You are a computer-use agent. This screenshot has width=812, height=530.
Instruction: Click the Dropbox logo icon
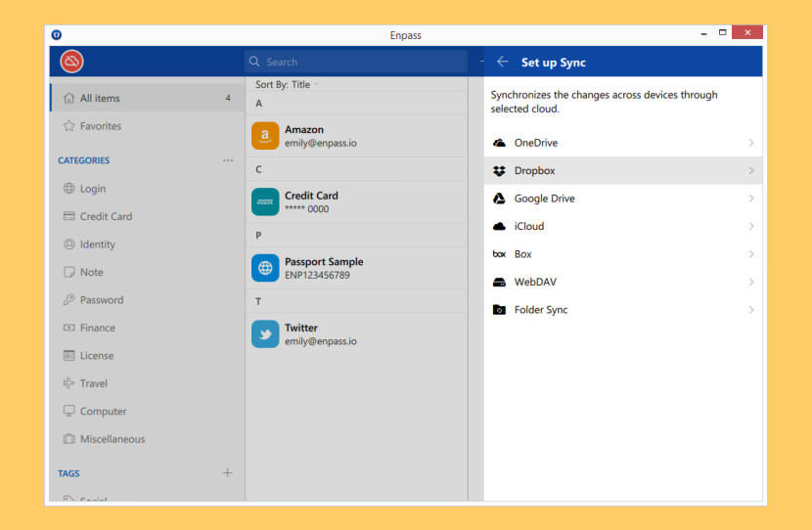coord(499,171)
